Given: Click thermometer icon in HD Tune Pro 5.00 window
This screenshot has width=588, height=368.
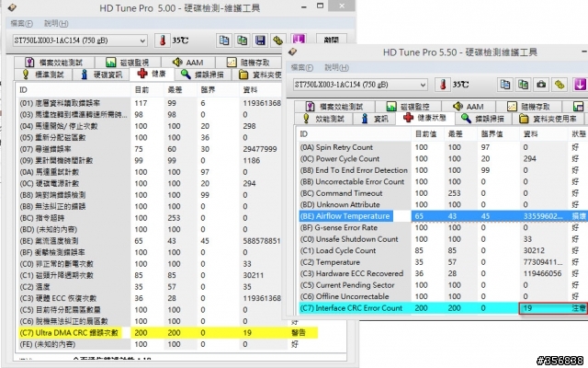Looking at the screenshot, I should point(163,40).
